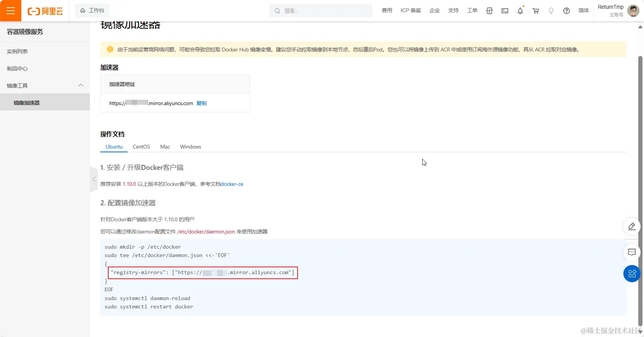This screenshot has width=644, height=337.
Task: Open the 支持 menu
Action: coord(453,11)
